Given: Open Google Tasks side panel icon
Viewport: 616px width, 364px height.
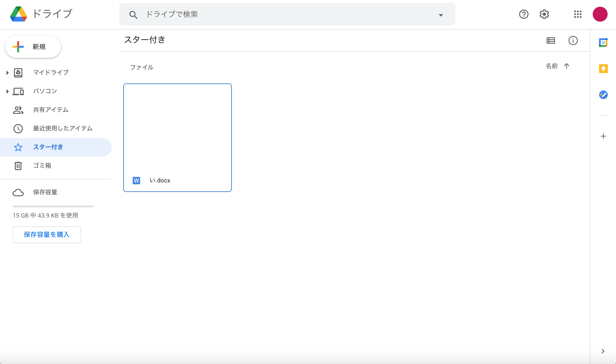Looking at the screenshot, I should point(603,95).
